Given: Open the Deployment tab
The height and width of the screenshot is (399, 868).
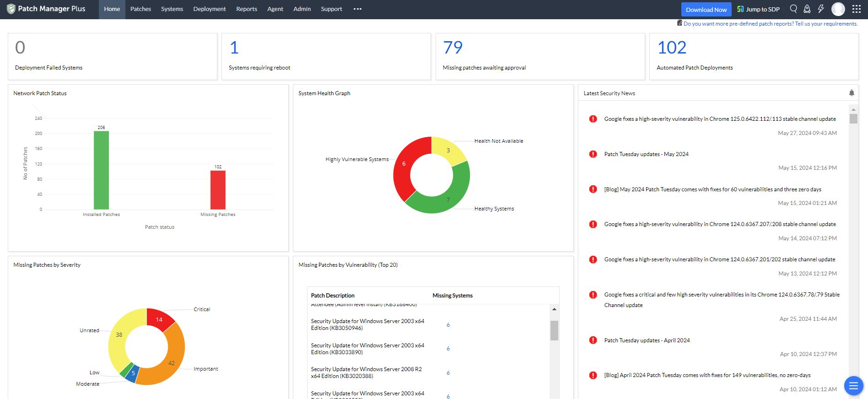Looking at the screenshot, I should click(210, 9).
